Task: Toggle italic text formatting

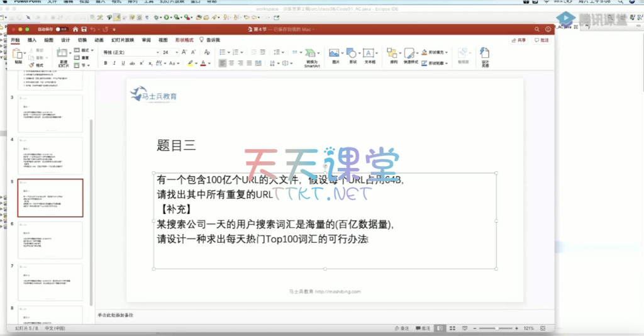Action: [x=114, y=63]
